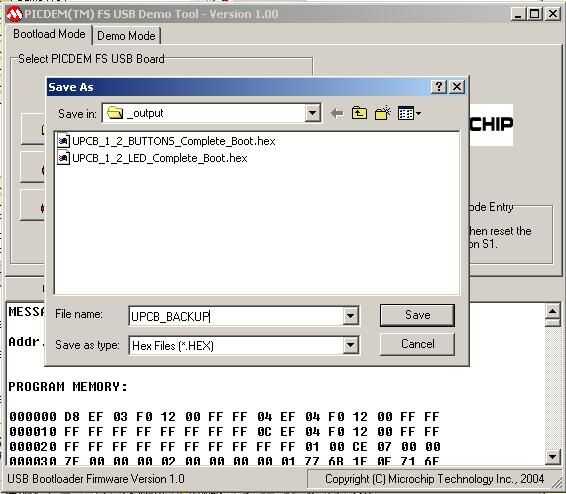Create new folder icon in Save As

(x=383, y=113)
